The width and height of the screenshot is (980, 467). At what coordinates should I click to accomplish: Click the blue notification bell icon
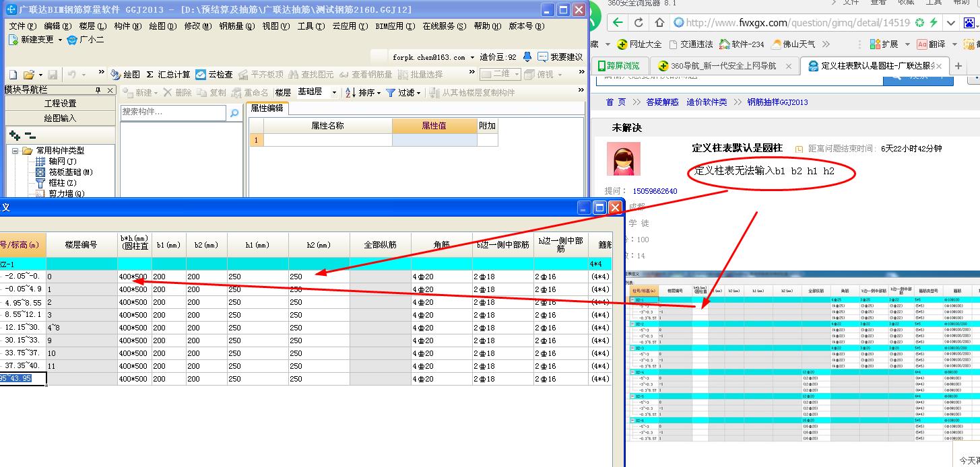point(527,57)
